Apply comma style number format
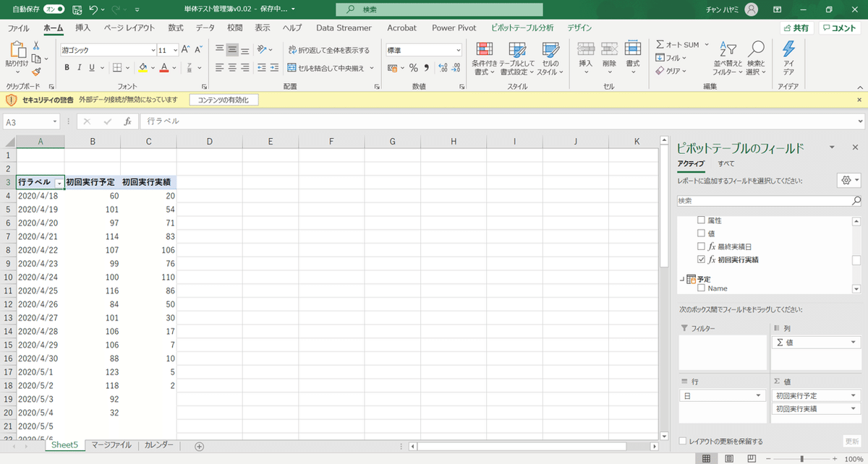Screen dimensions: 868x464 pos(427,68)
